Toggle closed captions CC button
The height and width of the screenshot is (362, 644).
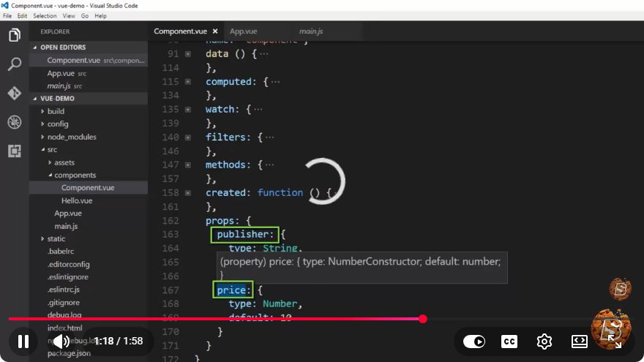pos(509,341)
